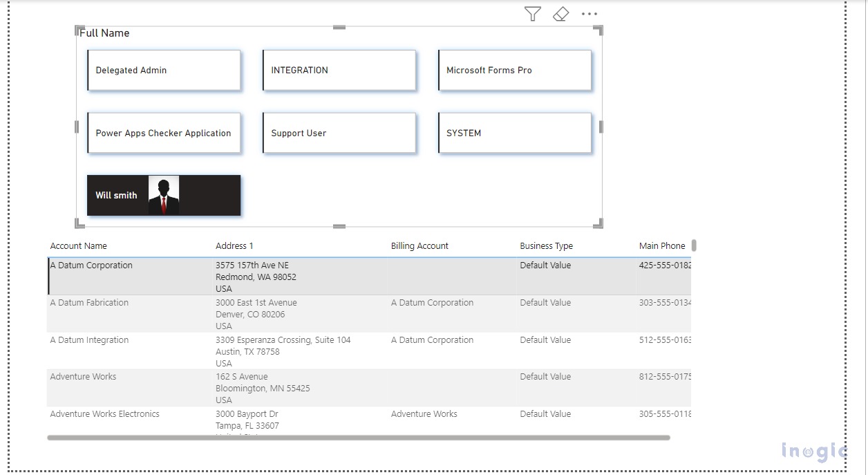Select Power Apps Checker Application card
Screen dimensions: 868x475
click(x=164, y=133)
